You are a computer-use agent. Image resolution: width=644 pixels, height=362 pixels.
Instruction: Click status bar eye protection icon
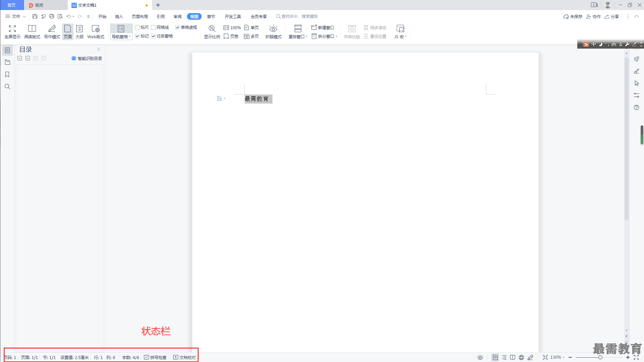(480, 357)
